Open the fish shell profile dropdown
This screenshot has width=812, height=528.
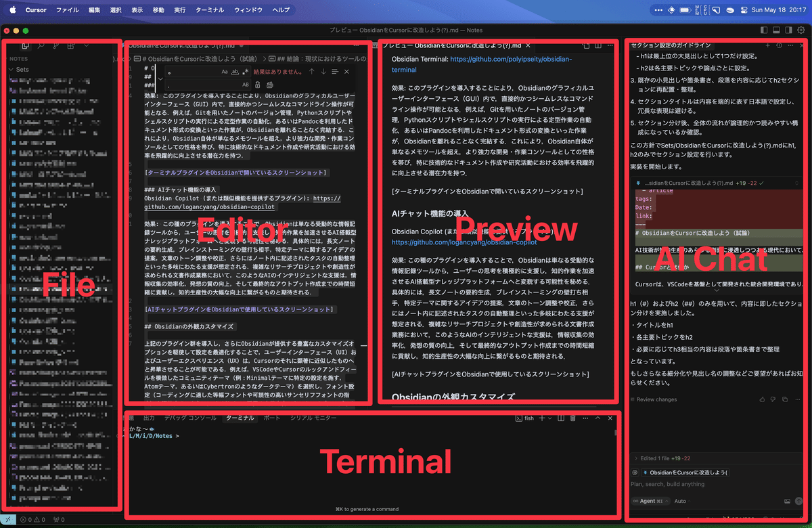(550, 418)
